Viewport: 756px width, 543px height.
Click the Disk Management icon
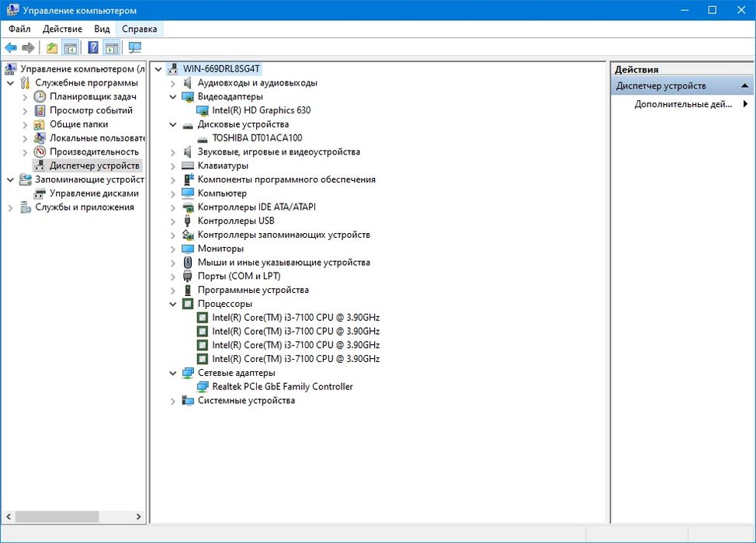[x=40, y=193]
